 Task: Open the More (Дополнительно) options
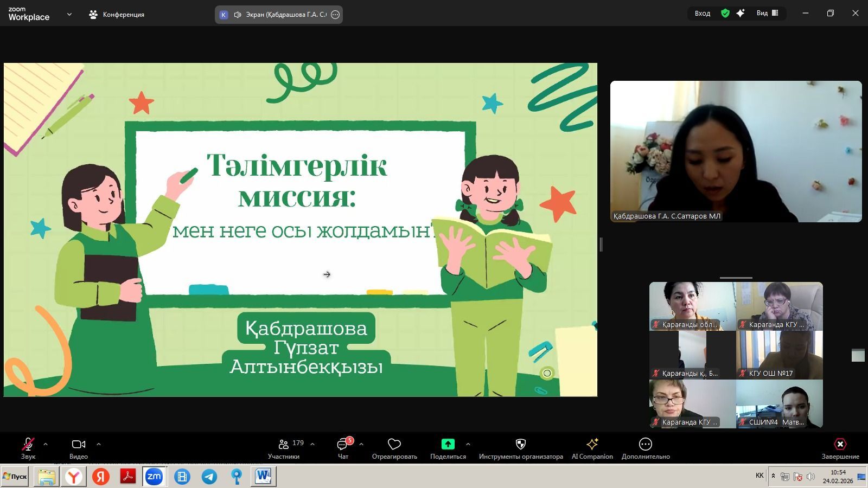(646, 448)
